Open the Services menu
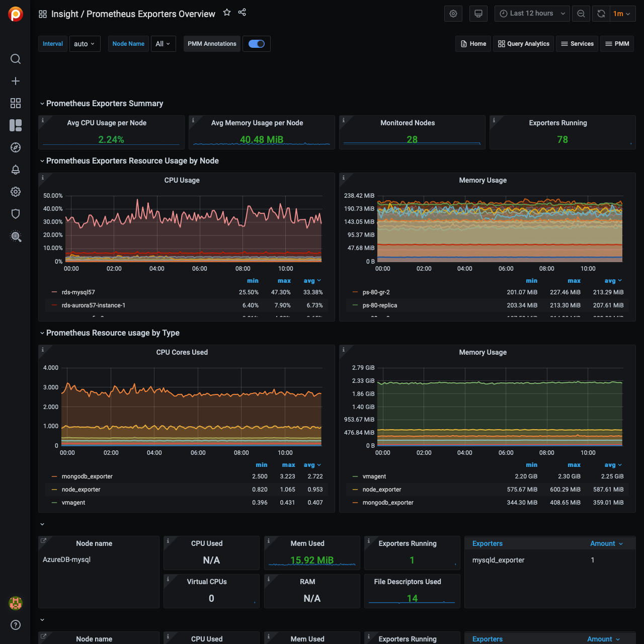 click(577, 44)
